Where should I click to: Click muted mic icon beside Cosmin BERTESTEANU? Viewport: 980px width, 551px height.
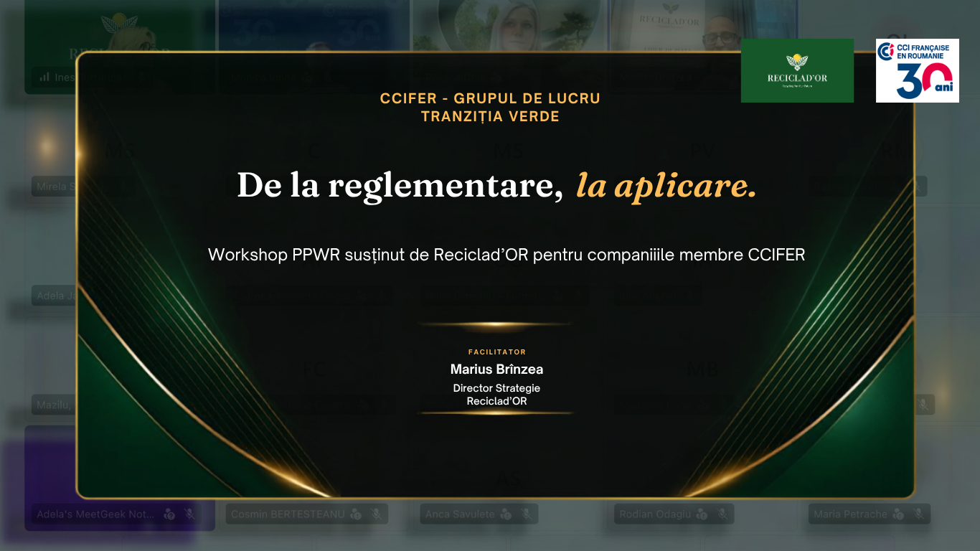coord(376,514)
